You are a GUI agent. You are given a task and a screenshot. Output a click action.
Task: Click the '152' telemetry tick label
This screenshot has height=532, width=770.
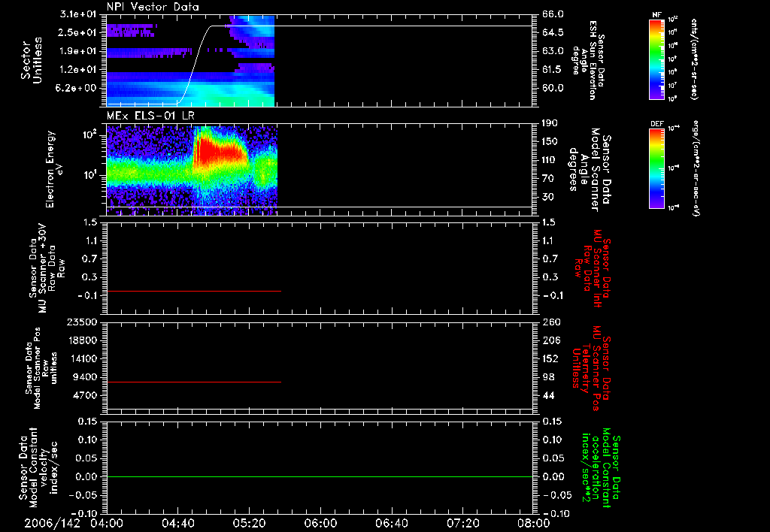click(x=550, y=359)
